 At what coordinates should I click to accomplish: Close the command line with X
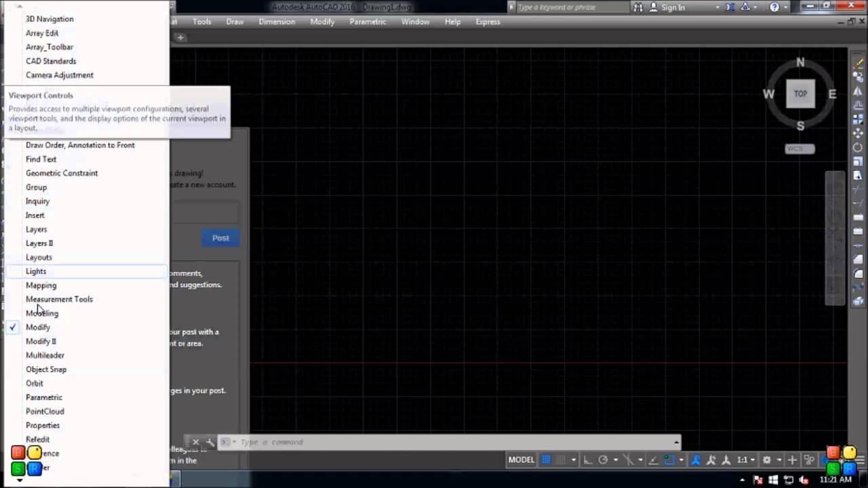tap(196, 442)
